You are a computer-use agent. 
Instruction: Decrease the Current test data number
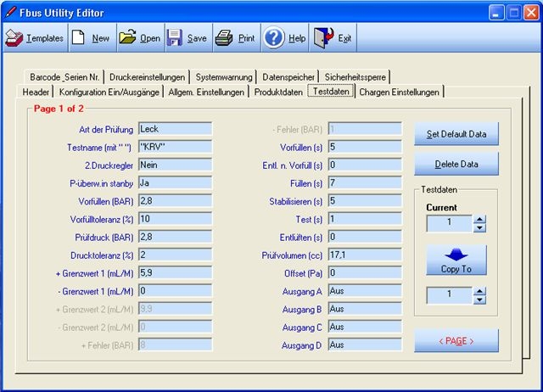(x=479, y=227)
